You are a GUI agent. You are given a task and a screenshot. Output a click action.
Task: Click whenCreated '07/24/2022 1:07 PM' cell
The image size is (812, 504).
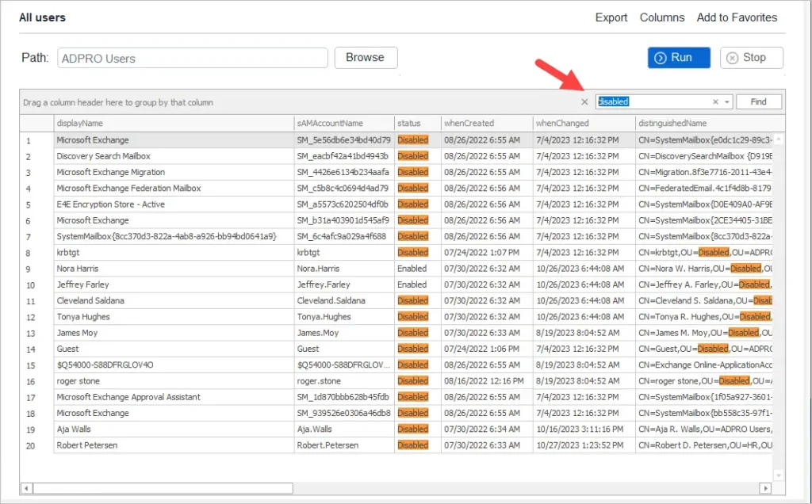[x=487, y=253]
